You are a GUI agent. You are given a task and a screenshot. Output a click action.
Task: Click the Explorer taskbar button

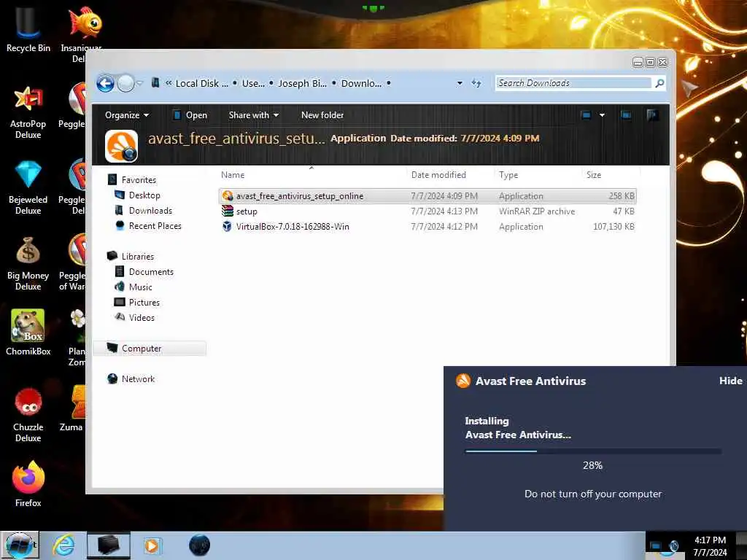pos(108,545)
